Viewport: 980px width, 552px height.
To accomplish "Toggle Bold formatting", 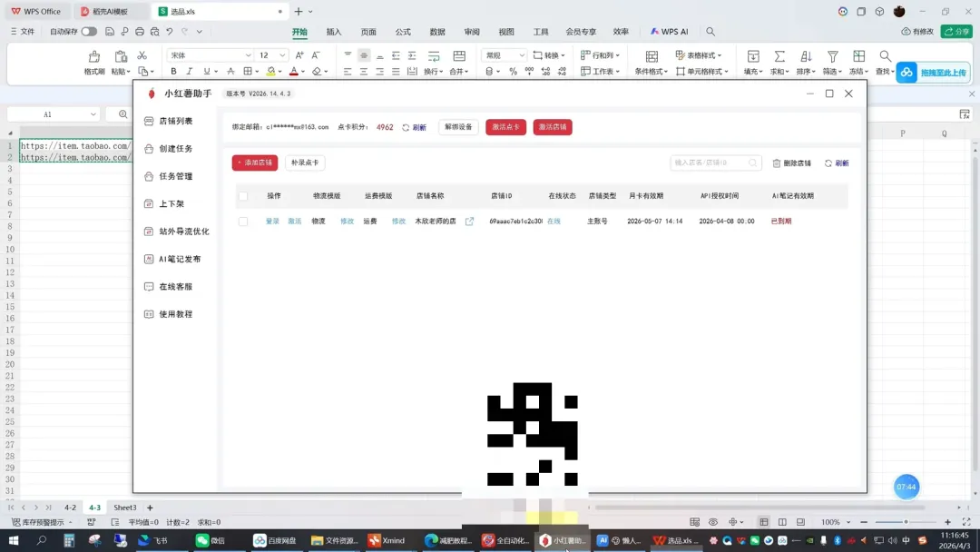I will click(x=173, y=71).
